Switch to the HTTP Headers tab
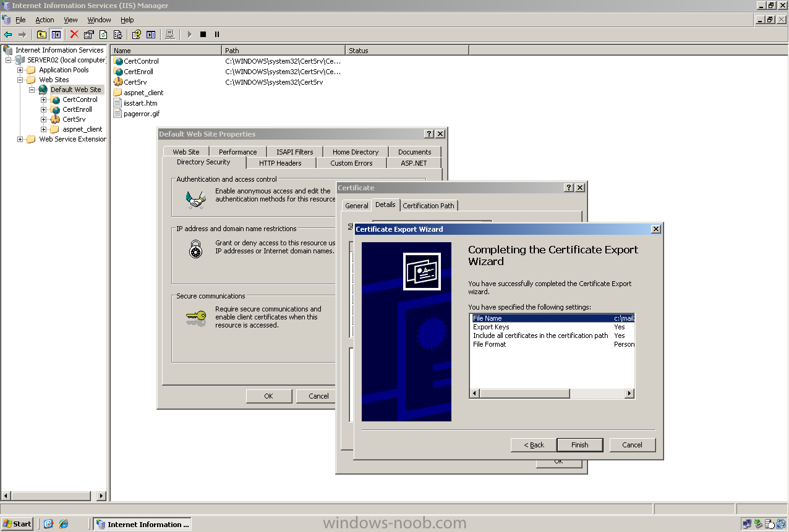Screen dimensions: 789x532 pos(280,163)
